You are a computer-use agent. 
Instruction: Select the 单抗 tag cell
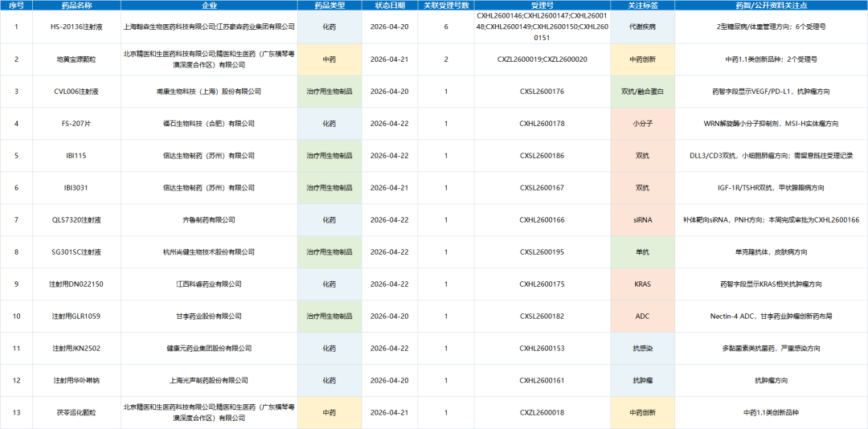click(x=642, y=252)
